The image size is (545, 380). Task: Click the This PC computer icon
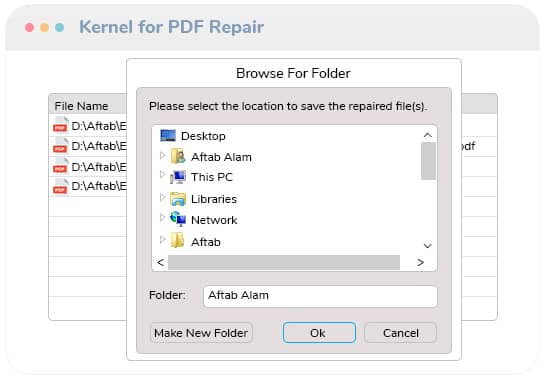pyautogui.click(x=178, y=177)
